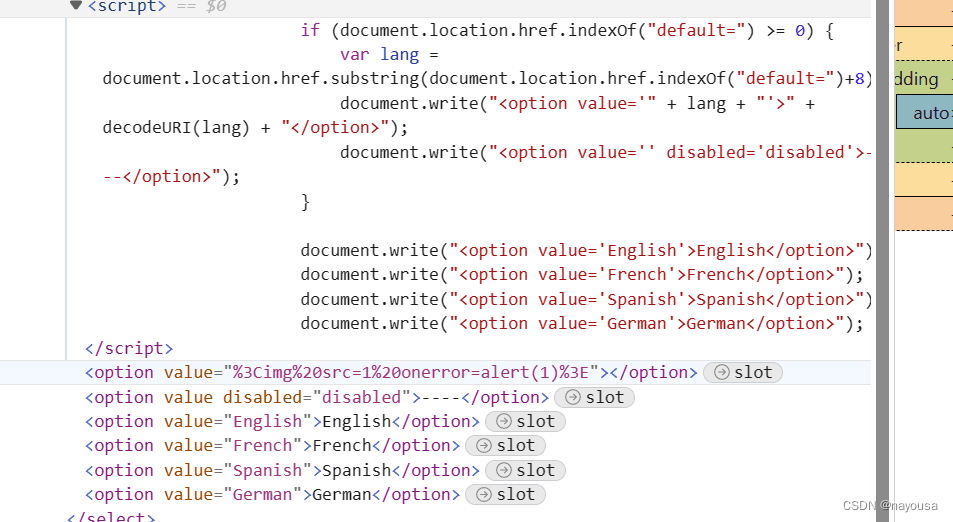
Task: Select the disabled ---- option node
Action: click(317, 397)
